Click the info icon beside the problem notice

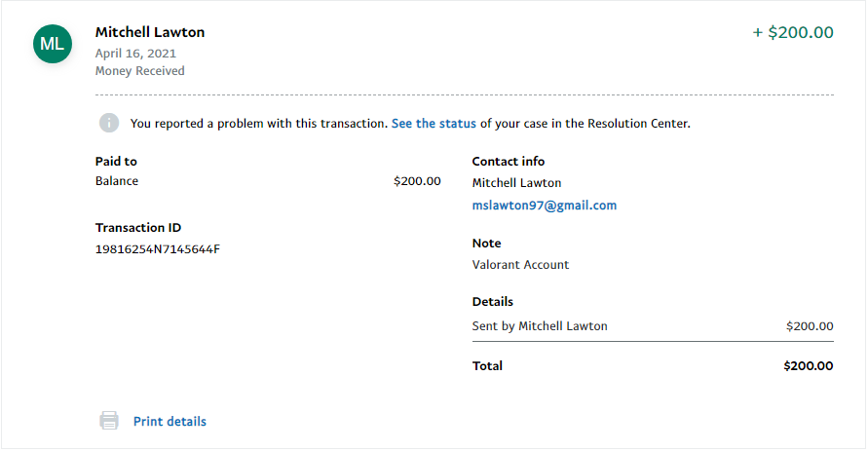coord(109,124)
